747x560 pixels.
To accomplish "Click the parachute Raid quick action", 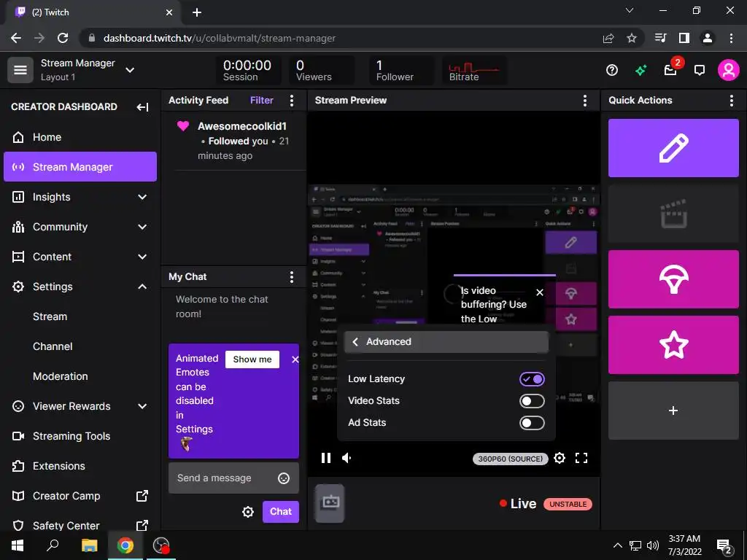I will click(x=673, y=279).
